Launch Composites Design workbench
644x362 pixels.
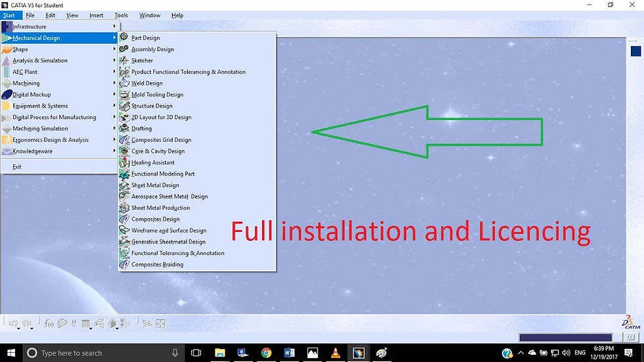pyautogui.click(x=196, y=219)
